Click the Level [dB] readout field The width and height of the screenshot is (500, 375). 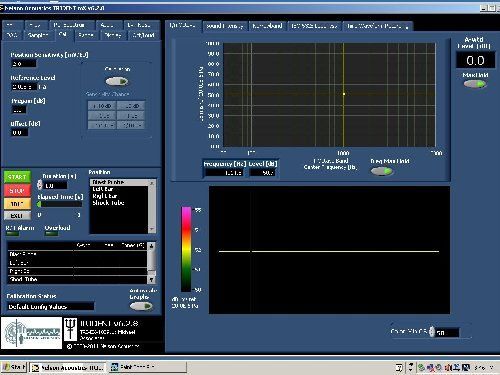click(262, 173)
